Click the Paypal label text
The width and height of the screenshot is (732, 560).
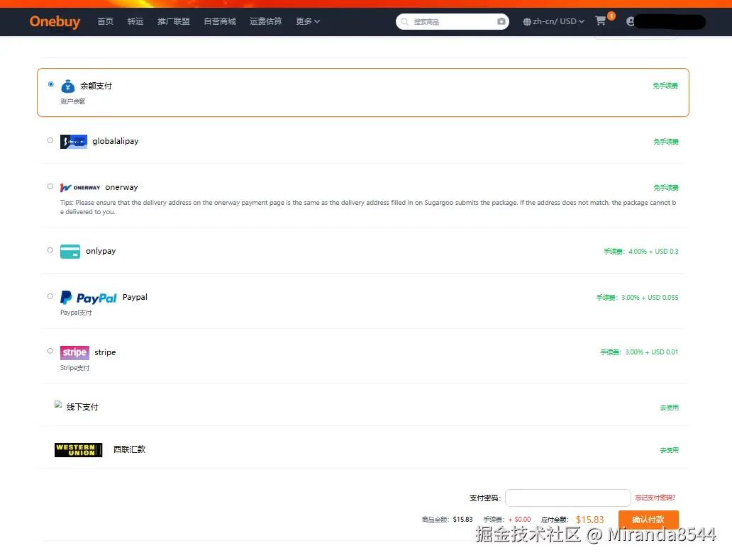[135, 297]
